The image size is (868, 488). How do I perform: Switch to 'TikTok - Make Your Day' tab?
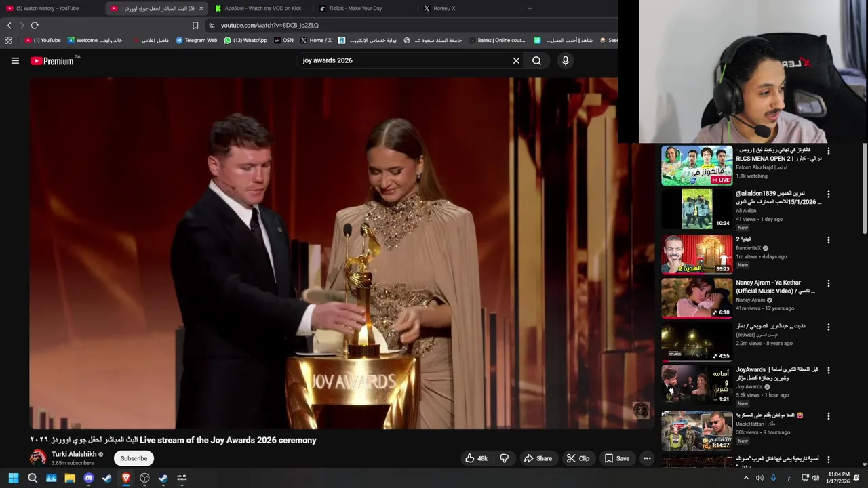[x=355, y=8]
